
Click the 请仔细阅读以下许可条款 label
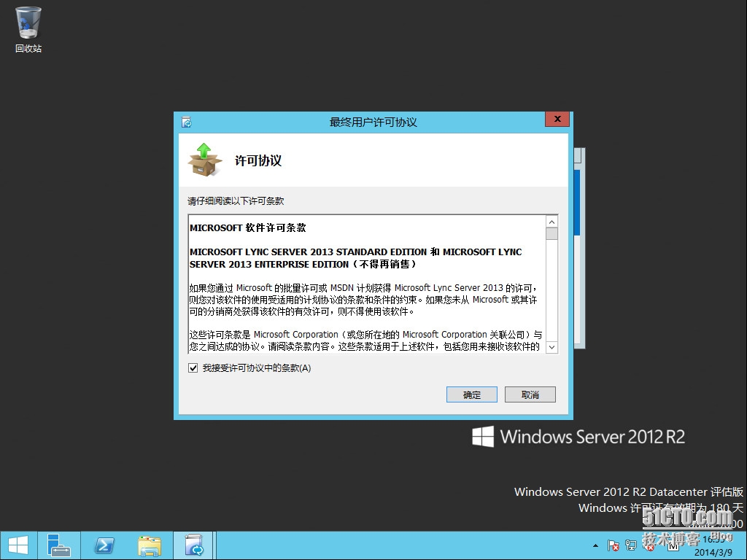click(x=236, y=201)
